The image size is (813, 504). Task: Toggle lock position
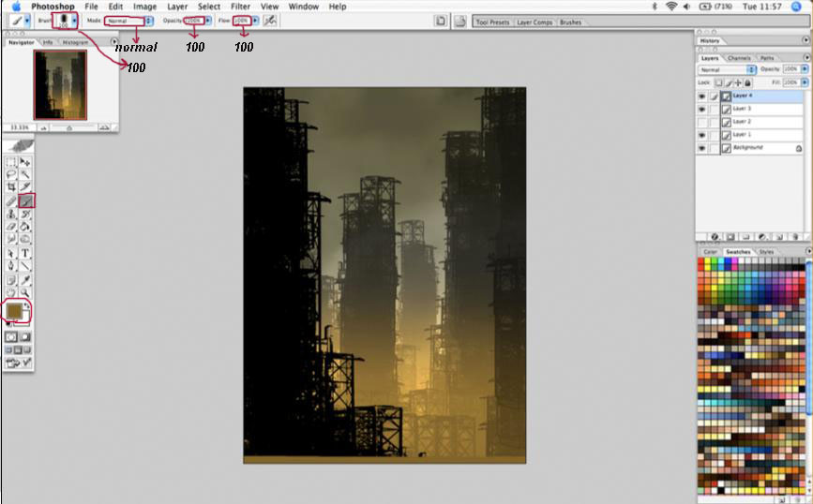click(x=738, y=82)
